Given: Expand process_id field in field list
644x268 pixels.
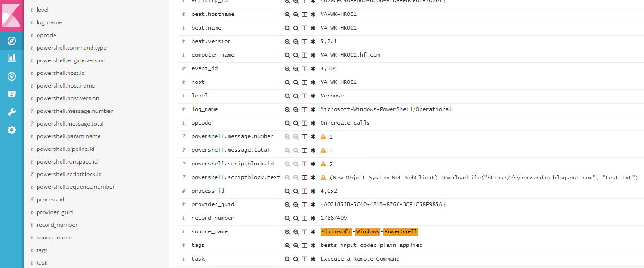Looking at the screenshot, I should 50,200.
